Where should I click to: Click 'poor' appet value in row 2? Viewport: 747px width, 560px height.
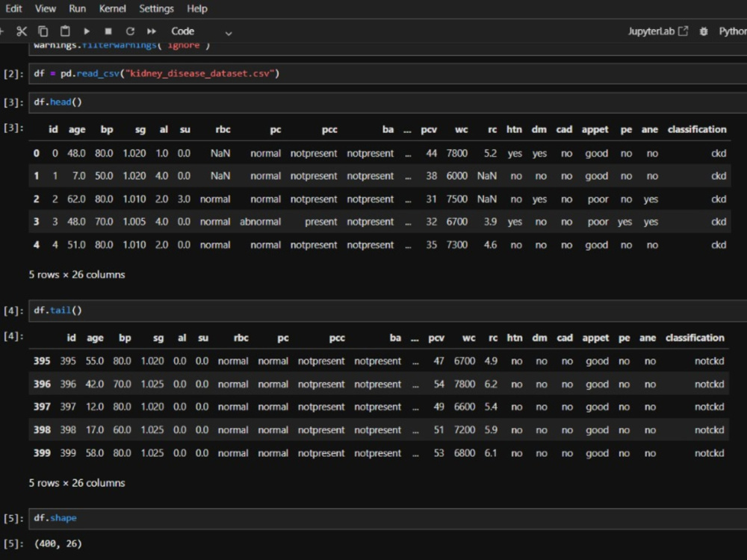click(x=598, y=199)
